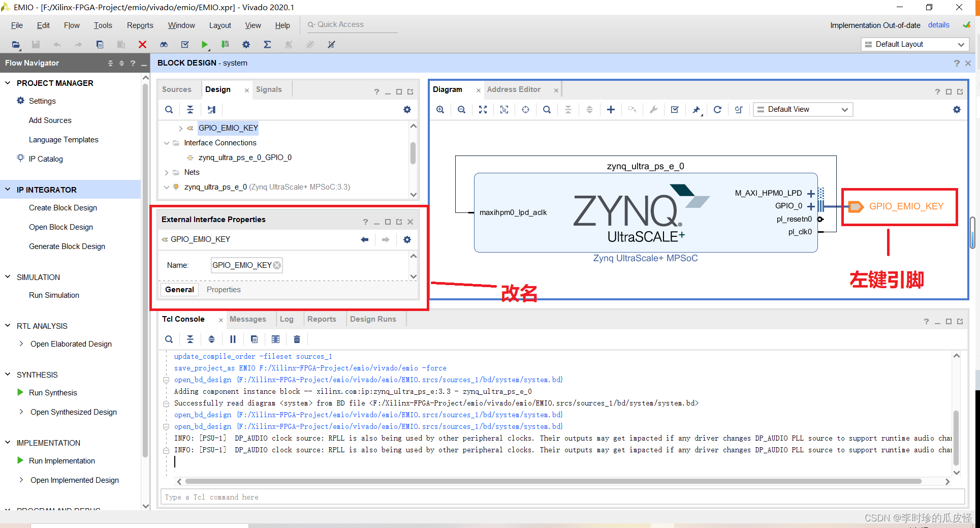Expand GPIO_EMIO_KEY tree node
This screenshot has height=528, width=980.
180,128
